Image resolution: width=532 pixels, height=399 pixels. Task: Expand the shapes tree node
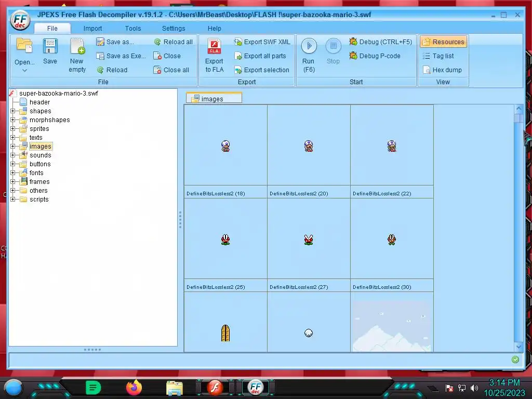pyautogui.click(x=13, y=111)
